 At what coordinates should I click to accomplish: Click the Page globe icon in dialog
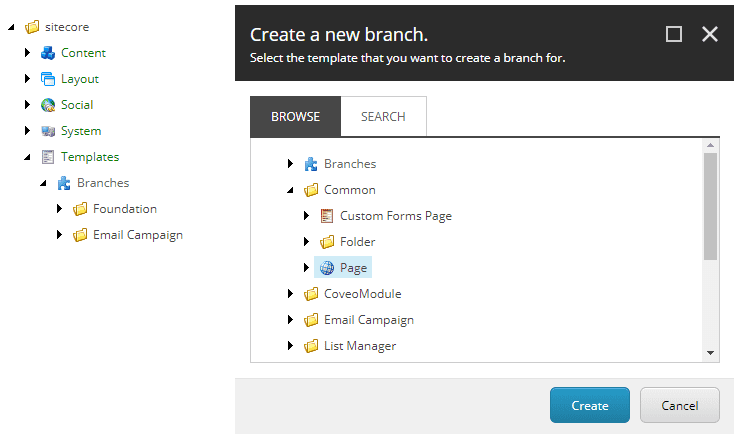coord(327,268)
